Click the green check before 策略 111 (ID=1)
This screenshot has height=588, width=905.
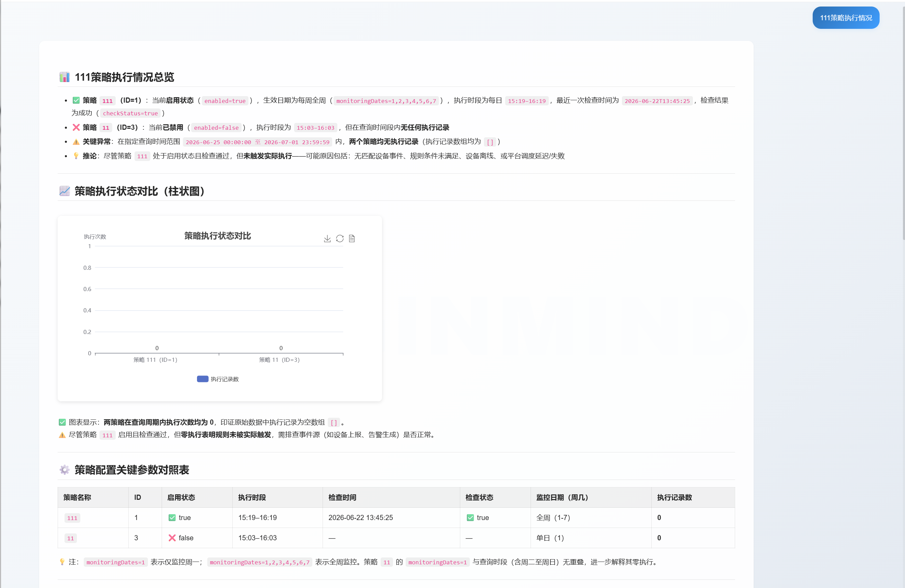click(x=76, y=101)
